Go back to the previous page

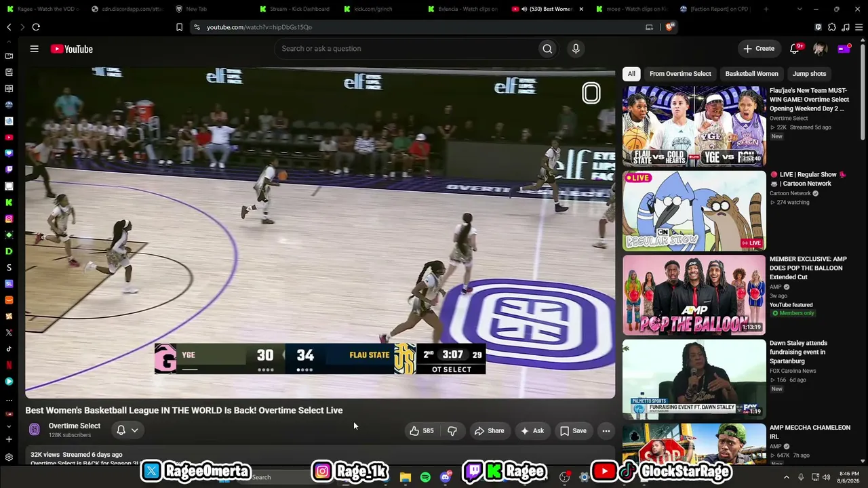(9, 27)
